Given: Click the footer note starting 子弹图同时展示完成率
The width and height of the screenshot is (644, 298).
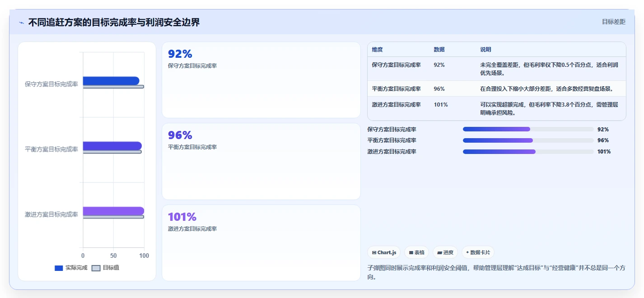Looking at the screenshot, I should tap(497, 272).
